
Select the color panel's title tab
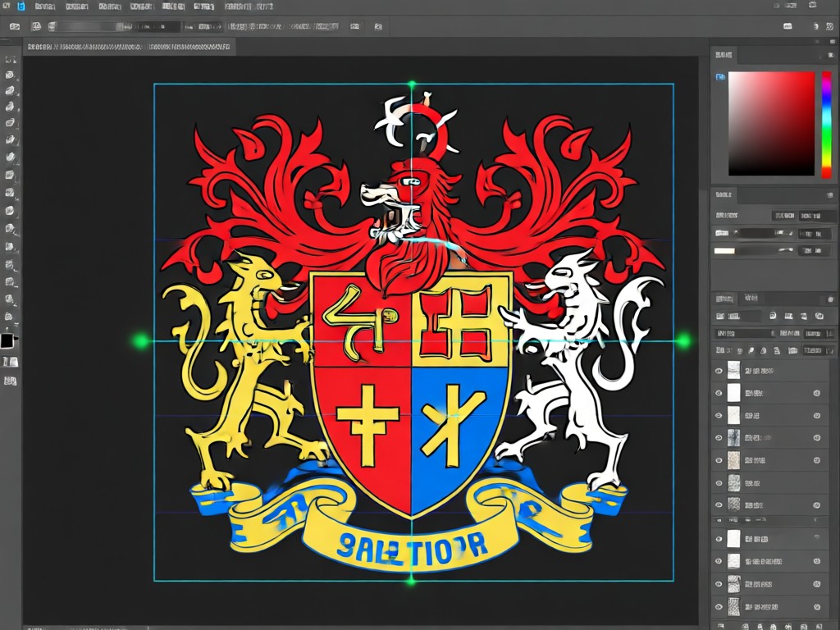tap(724, 55)
